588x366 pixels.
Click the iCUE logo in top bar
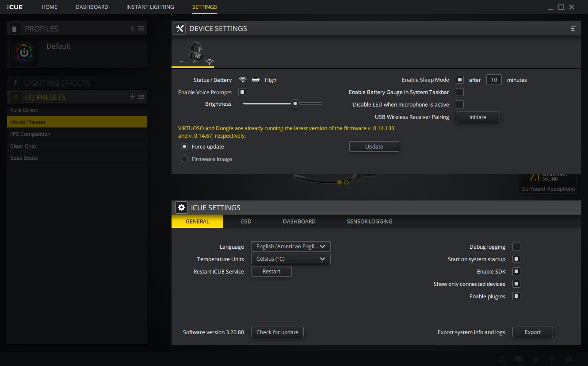(15, 7)
